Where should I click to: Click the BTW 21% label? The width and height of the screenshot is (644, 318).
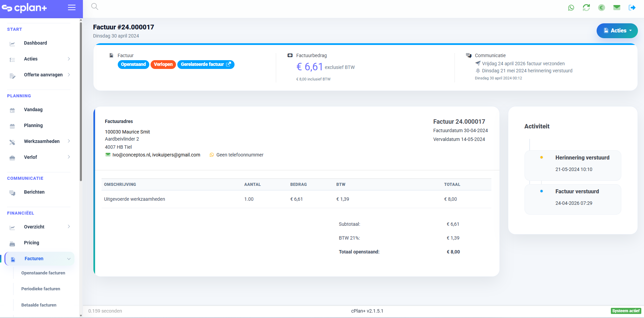coord(349,238)
